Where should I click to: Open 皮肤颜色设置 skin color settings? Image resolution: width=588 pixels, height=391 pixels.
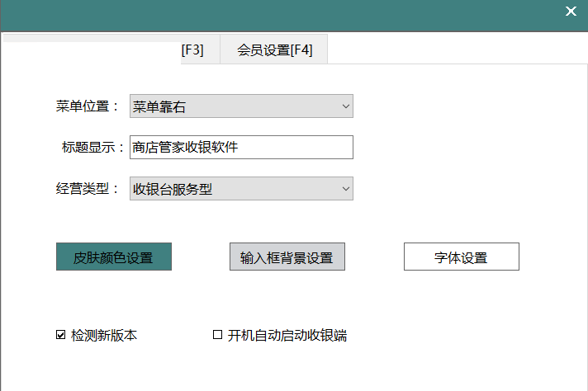[x=113, y=257]
